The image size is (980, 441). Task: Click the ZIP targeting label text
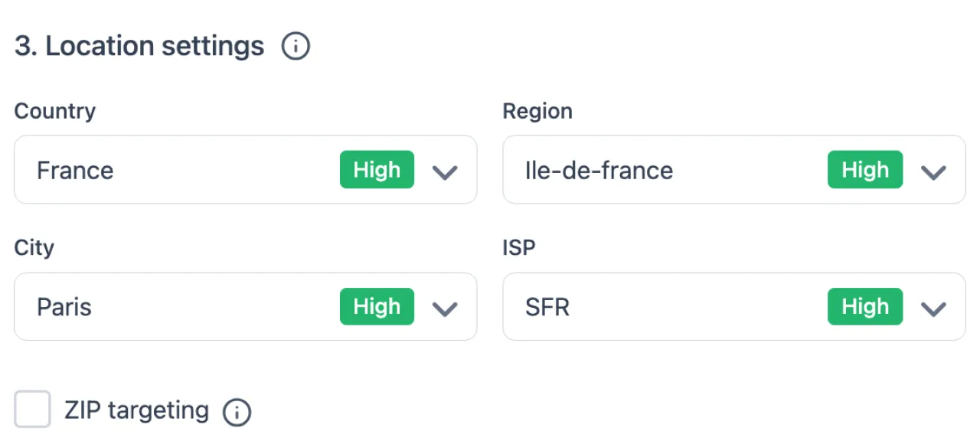pyautogui.click(x=136, y=410)
